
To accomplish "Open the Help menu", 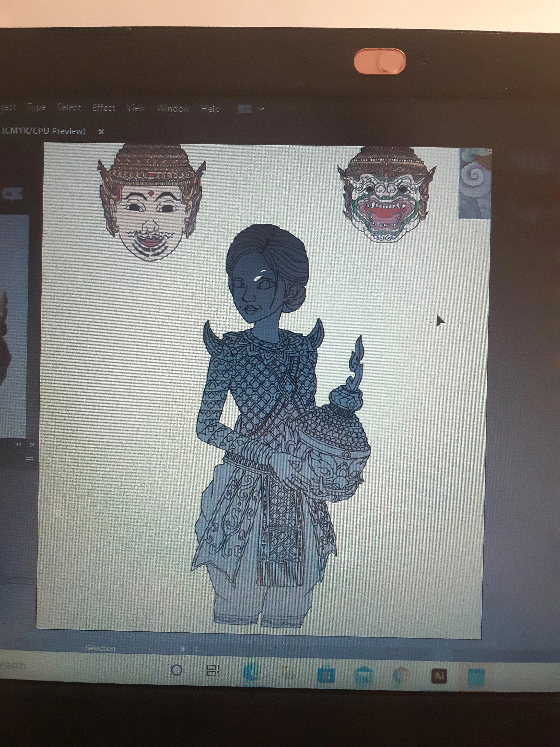I will pyautogui.click(x=210, y=109).
